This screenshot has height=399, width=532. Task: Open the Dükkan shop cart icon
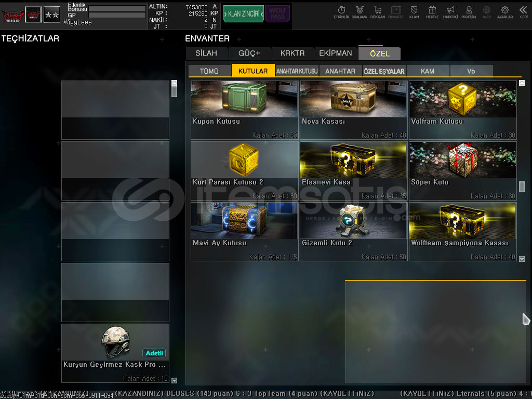pos(378,12)
